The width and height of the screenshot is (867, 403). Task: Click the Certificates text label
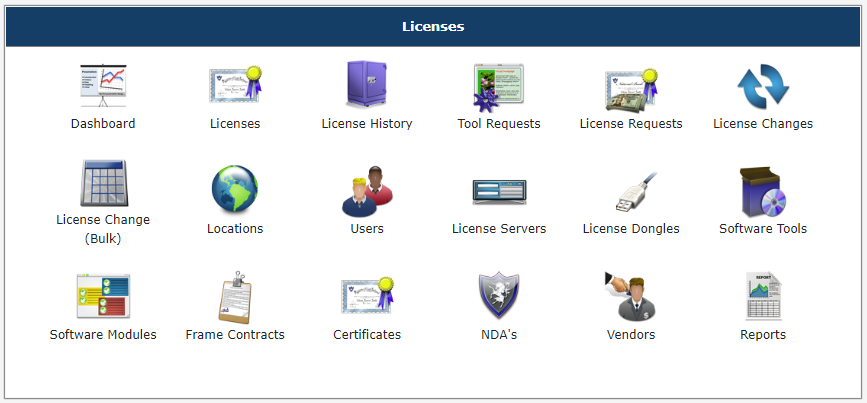pyautogui.click(x=367, y=334)
